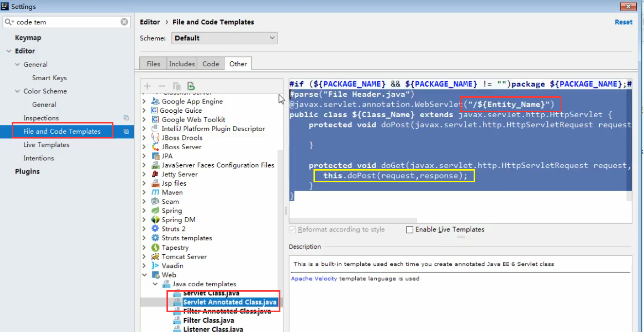Clear the search field with the X icon
Image resolution: width=644 pixels, height=332 pixels.
[x=125, y=22]
